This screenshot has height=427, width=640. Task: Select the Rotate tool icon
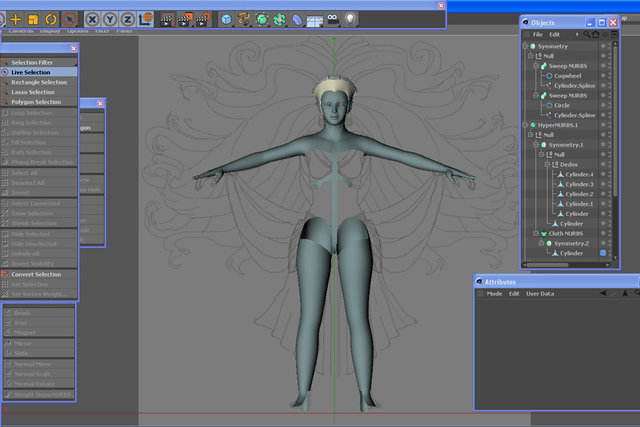point(51,19)
